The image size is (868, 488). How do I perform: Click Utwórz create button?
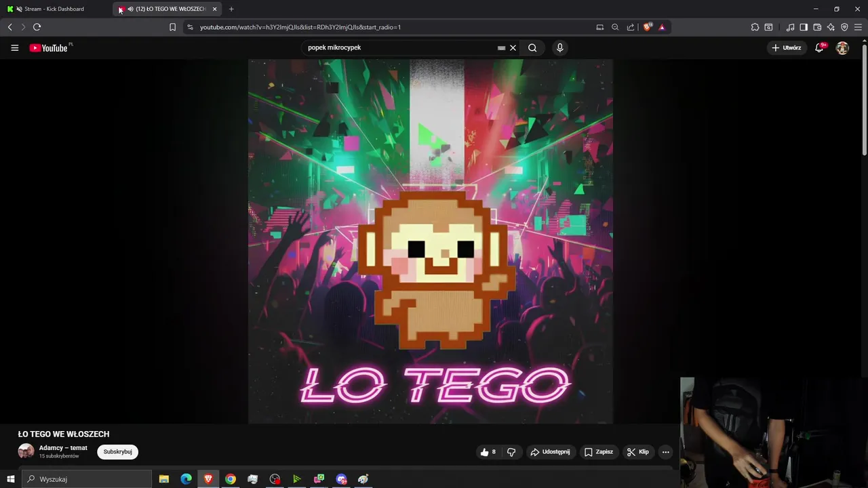pyautogui.click(x=786, y=48)
